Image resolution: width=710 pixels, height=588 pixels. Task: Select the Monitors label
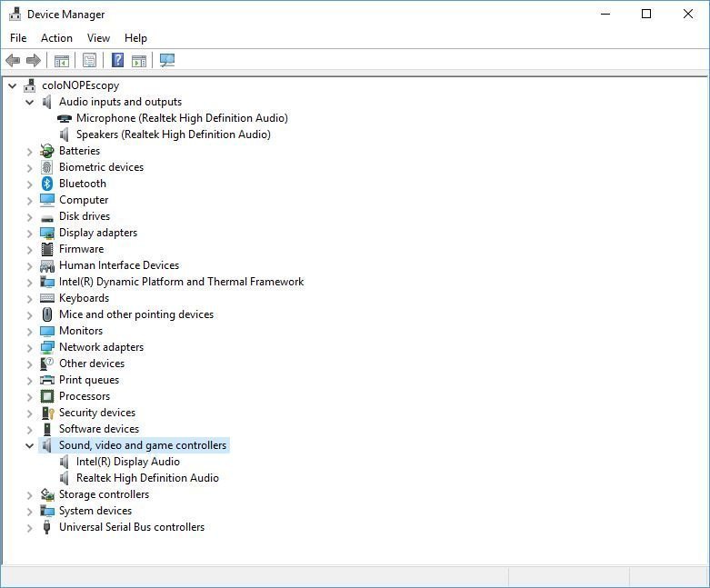pos(81,331)
